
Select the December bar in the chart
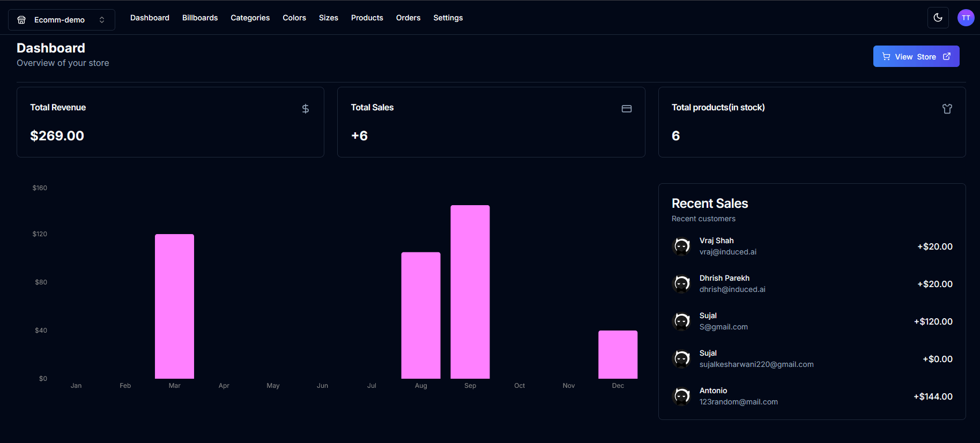[x=618, y=355]
